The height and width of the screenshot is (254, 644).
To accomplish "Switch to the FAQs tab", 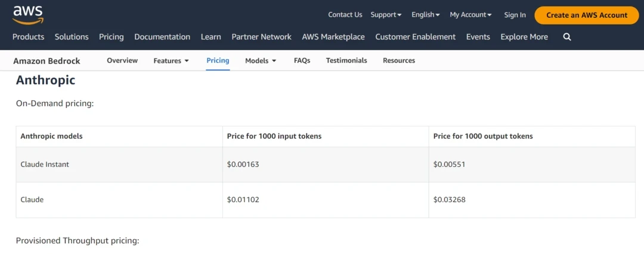I will pyautogui.click(x=302, y=61).
